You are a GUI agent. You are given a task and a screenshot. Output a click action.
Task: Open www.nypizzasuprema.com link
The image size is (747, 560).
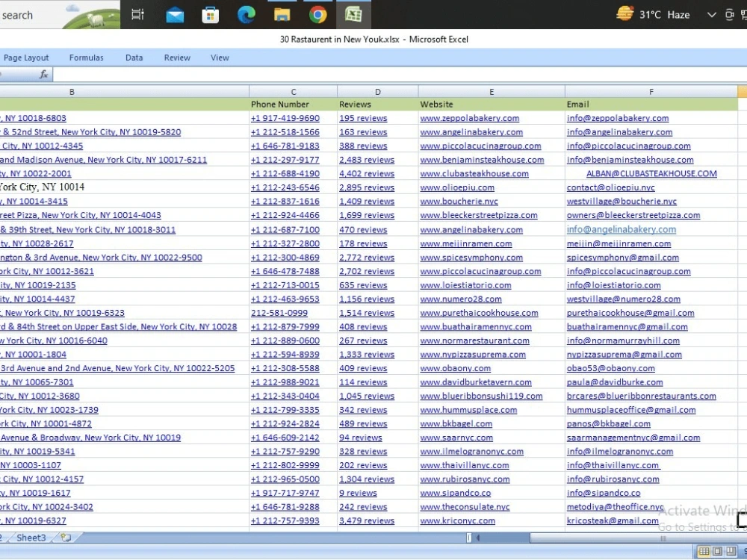pos(473,354)
